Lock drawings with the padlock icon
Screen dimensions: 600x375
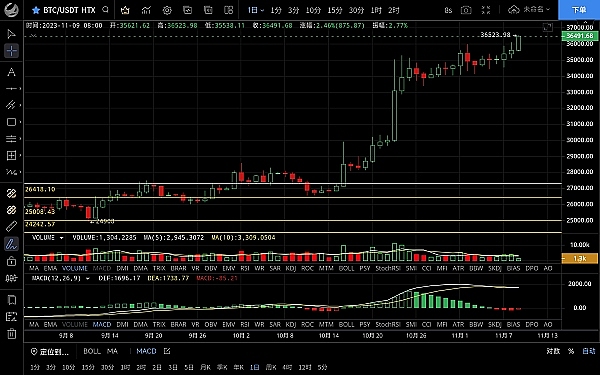click(11, 261)
